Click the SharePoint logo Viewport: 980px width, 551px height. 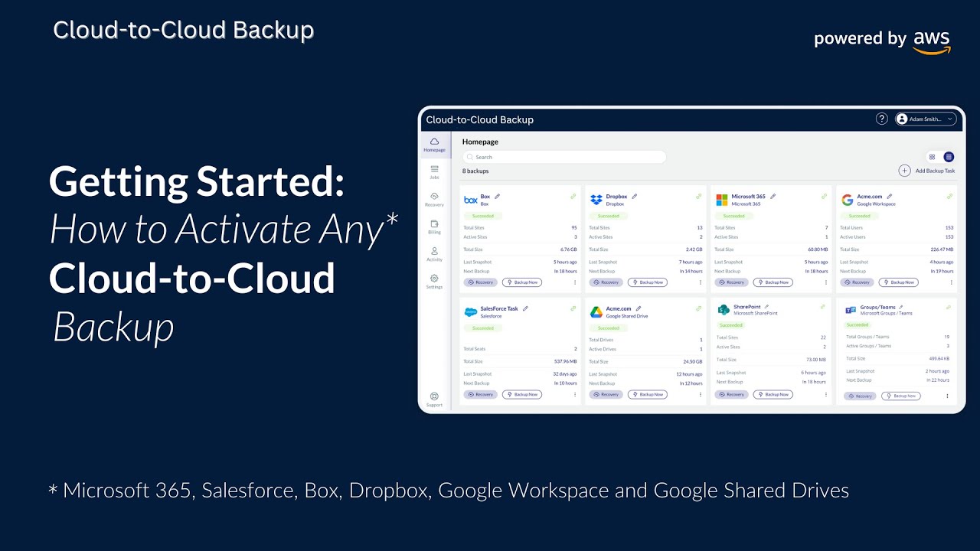point(724,310)
